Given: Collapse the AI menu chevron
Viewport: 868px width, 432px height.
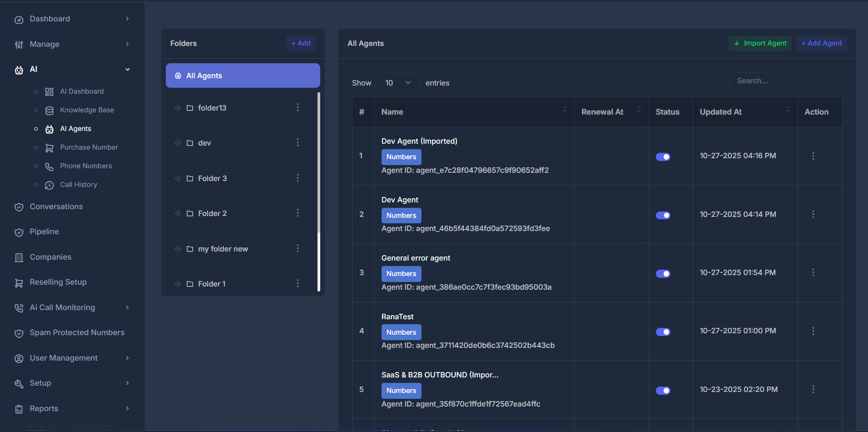Looking at the screenshot, I should click(128, 69).
